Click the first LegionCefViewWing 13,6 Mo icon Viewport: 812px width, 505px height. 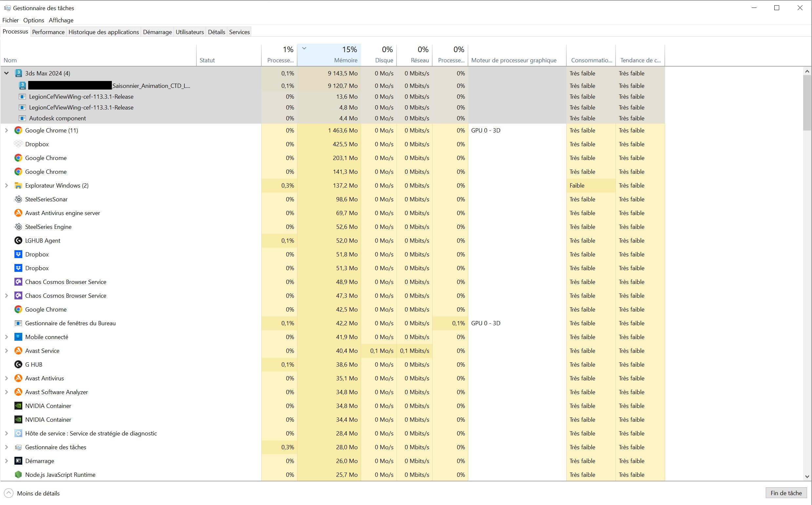pyautogui.click(x=22, y=97)
